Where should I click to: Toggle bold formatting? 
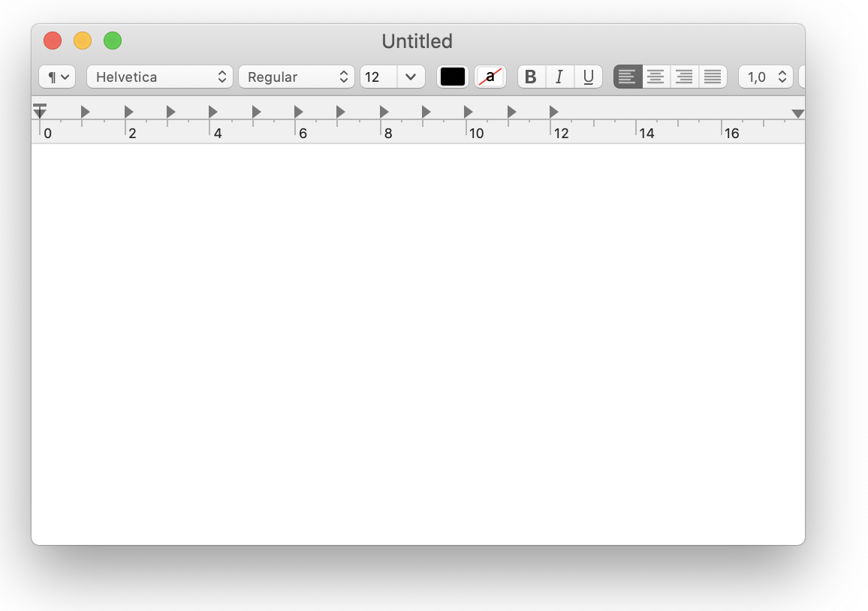click(532, 77)
